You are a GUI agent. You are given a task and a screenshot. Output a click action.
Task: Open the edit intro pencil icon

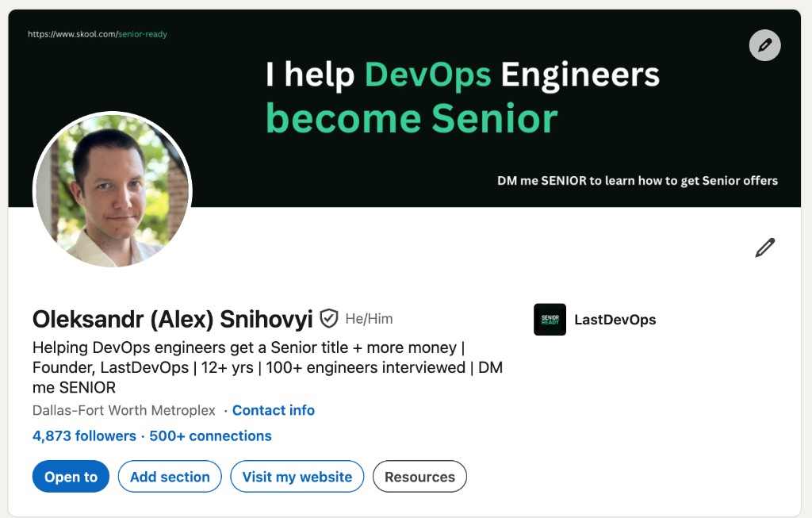(765, 247)
